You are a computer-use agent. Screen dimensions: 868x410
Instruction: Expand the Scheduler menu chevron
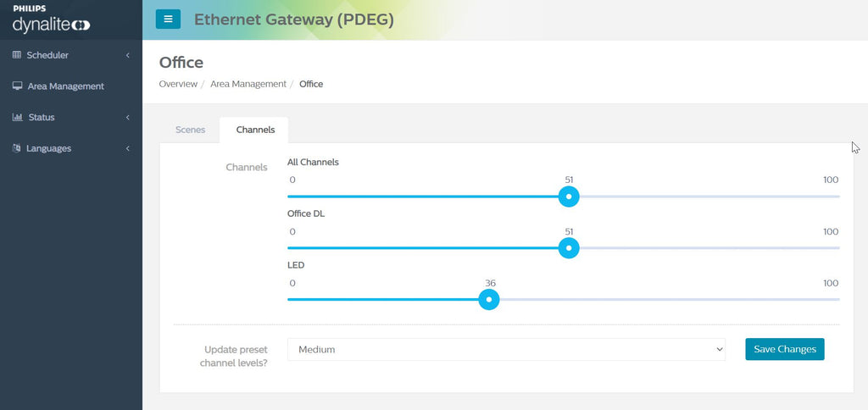[x=128, y=55]
